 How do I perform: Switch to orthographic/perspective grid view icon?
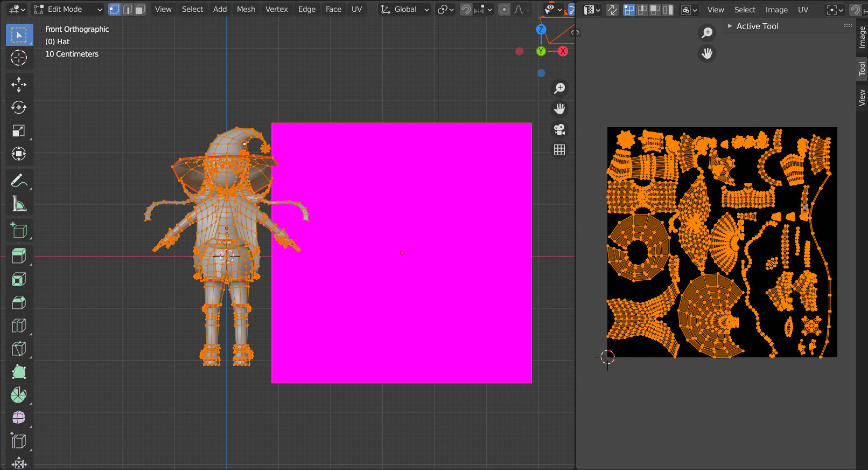point(559,150)
